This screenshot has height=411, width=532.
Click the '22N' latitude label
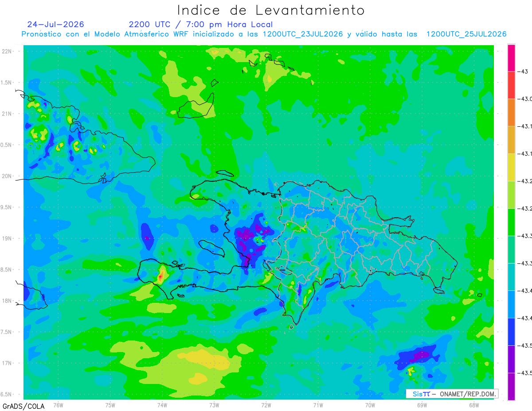[x=8, y=51]
